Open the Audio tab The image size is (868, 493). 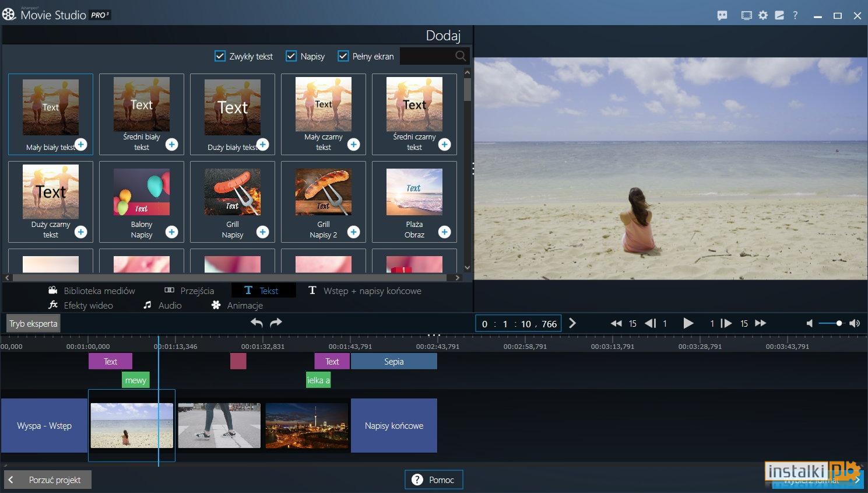point(163,305)
